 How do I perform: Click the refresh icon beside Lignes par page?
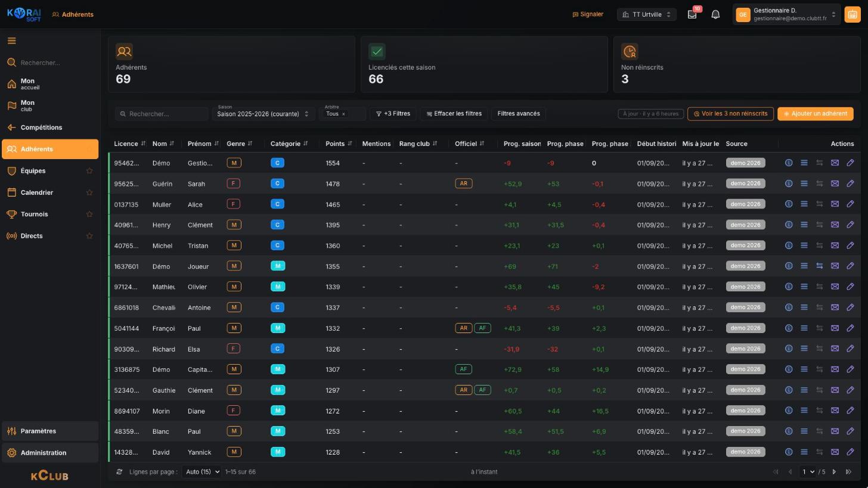pos(119,472)
